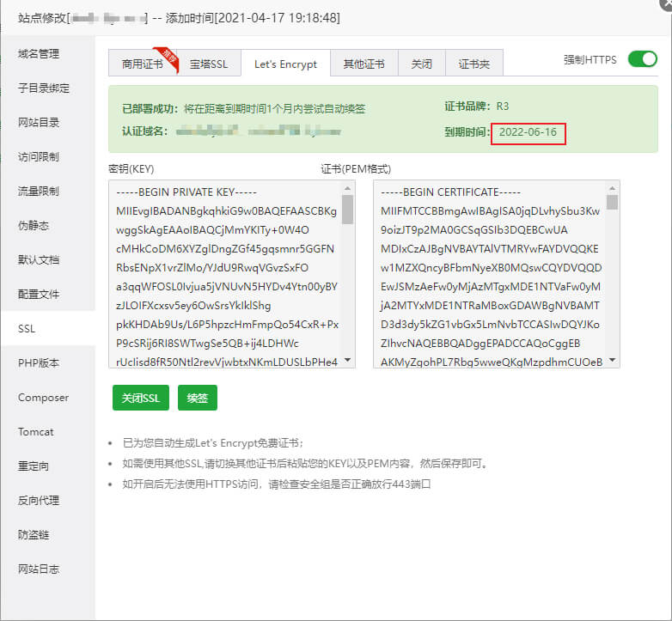Switch to the 宝塔SSL tab
This screenshot has width=672, height=621.
[x=209, y=64]
